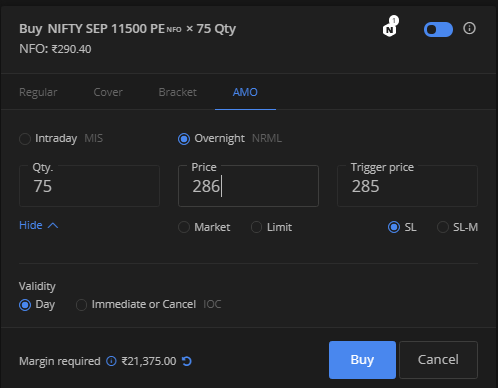Screen dimensions: 498x388
Task: Switch to the Regular order tab
Action: click(38, 92)
